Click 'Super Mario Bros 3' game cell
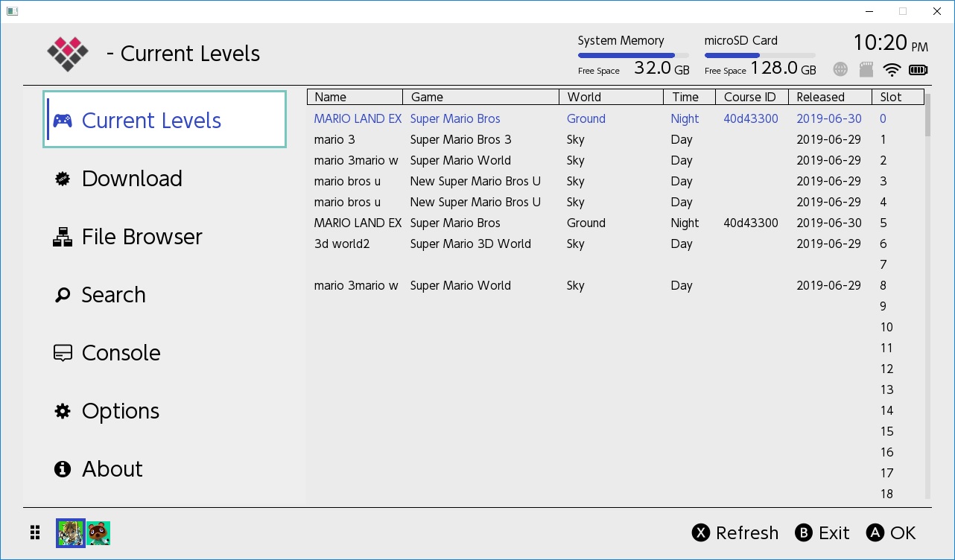The height and width of the screenshot is (560, 955). 460,139
